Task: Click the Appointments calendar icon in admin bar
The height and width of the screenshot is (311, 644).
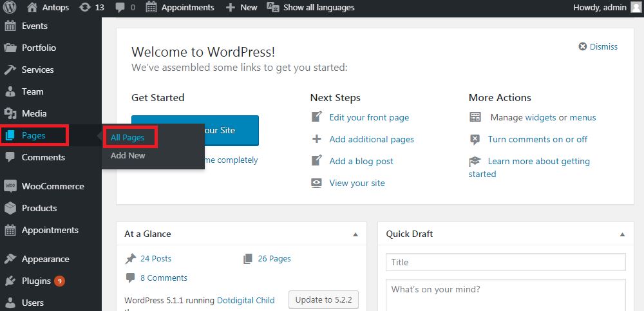Action: [151, 7]
